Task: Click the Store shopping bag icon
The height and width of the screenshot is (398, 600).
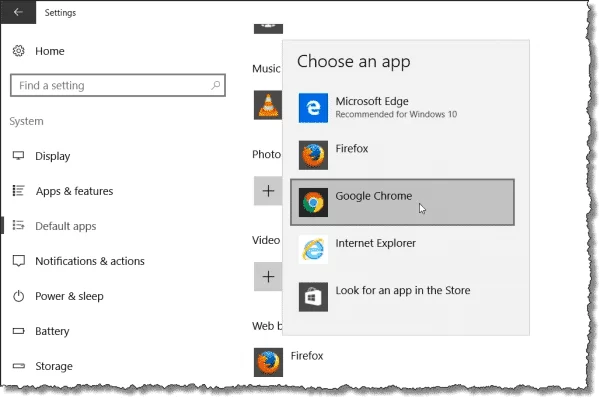Action: tap(313, 297)
